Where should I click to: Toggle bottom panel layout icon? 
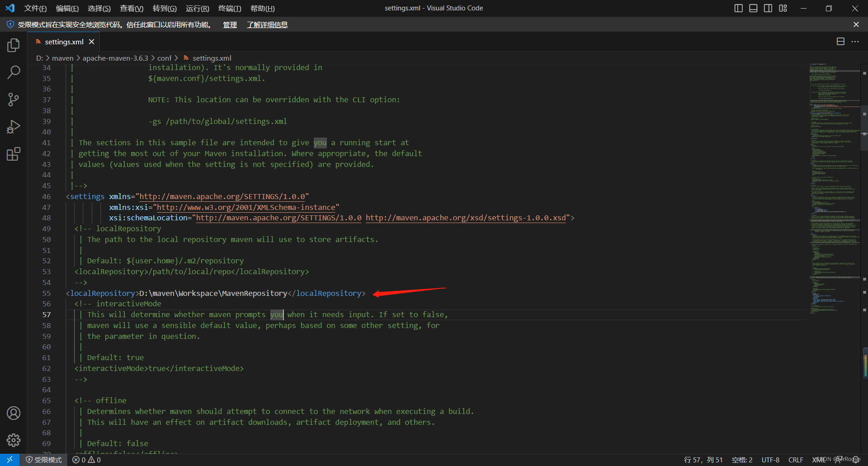point(753,8)
